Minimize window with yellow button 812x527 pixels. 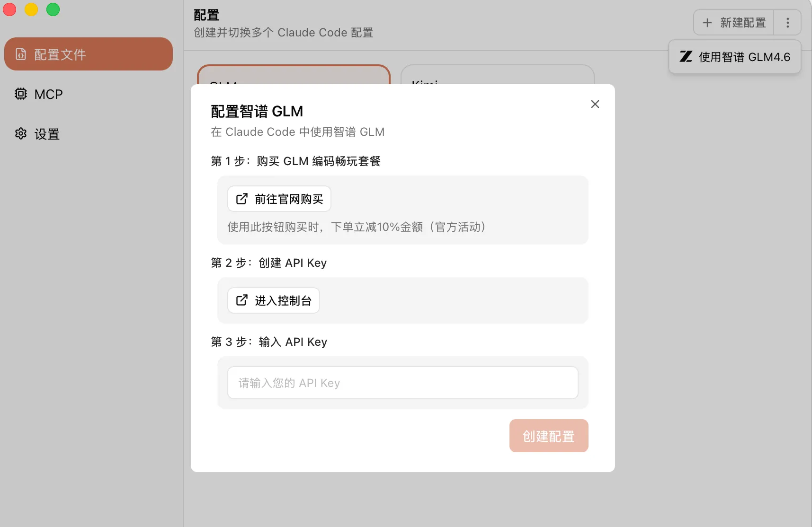pyautogui.click(x=31, y=9)
